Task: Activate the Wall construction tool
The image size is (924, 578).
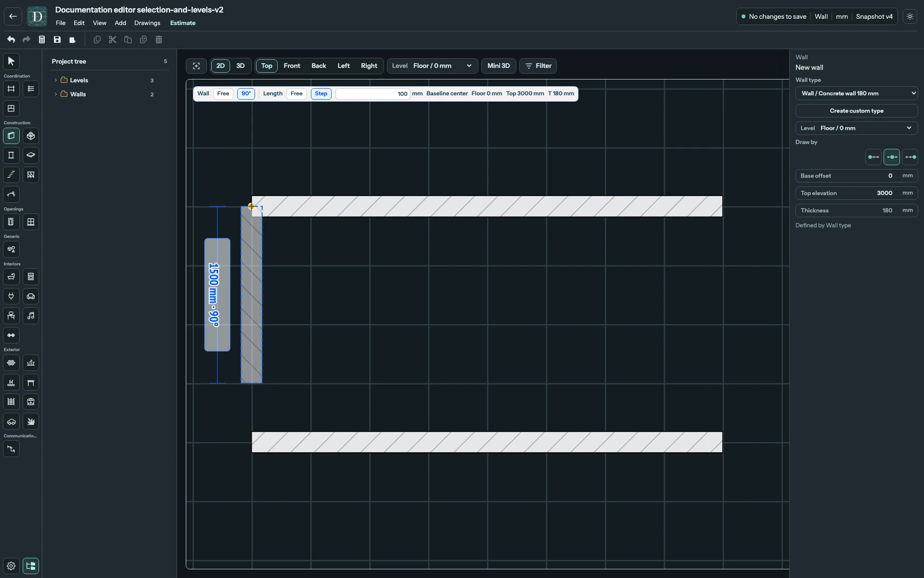Action: pyautogui.click(x=11, y=136)
